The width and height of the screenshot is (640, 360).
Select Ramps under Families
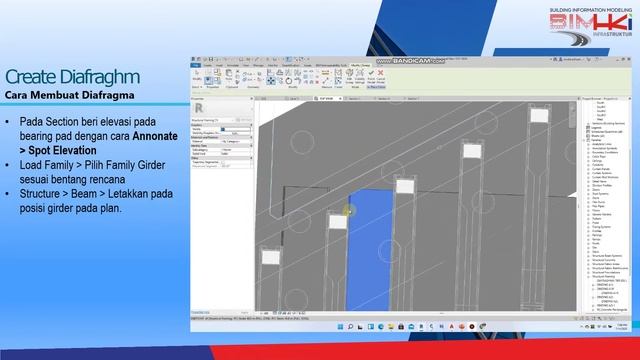pyautogui.click(x=596, y=239)
